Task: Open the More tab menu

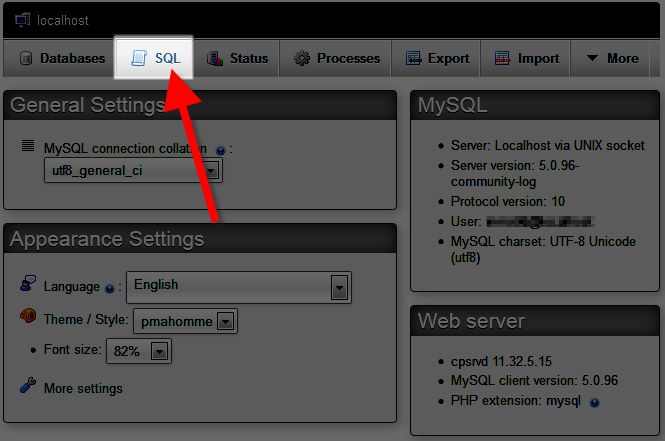Action: click(x=612, y=59)
